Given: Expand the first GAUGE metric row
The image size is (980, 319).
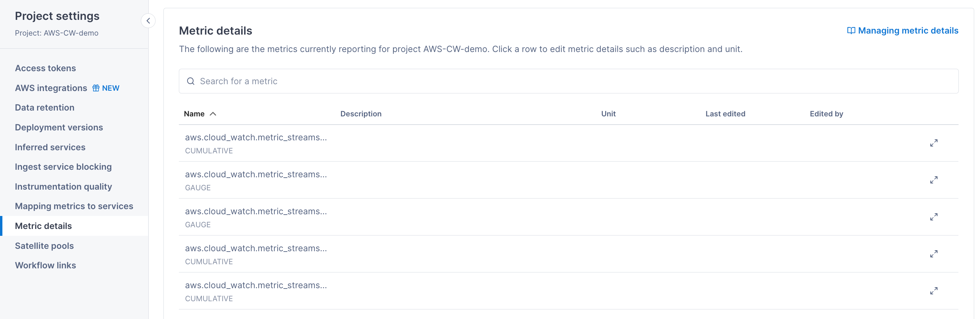Looking at the screenshot, I should pyautogui.click(x=934, y=180).
